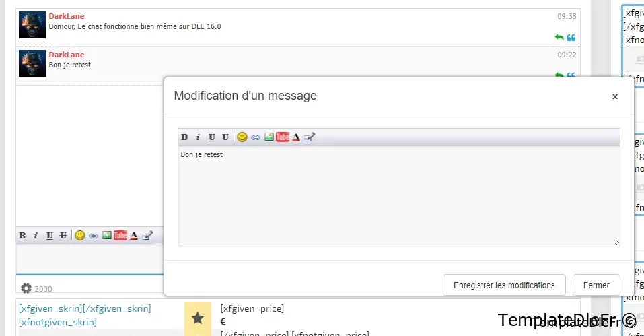644x336 pixels.
Task: Open text color picker in chat toolbar
Action: 134,236
